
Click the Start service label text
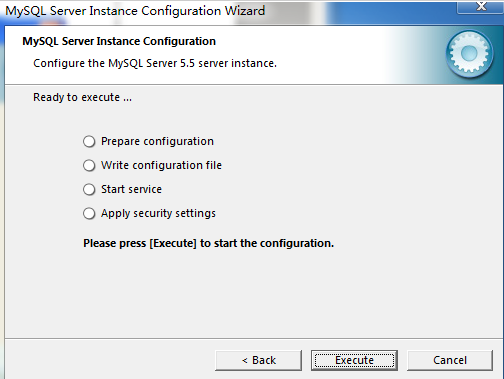pyautogui.click(x=131, y=189)
